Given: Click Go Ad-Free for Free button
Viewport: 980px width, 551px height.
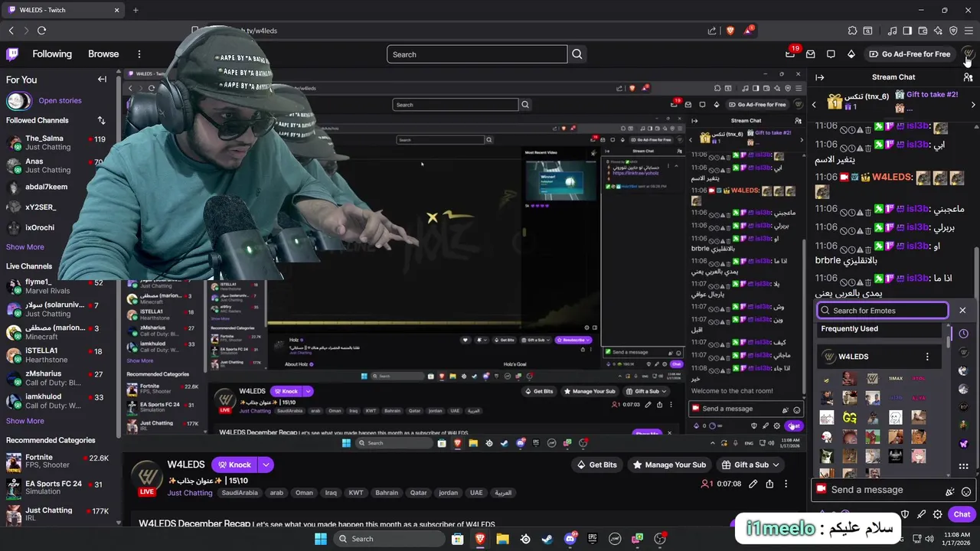Looking at the screenshot, I should coord(910,54).
